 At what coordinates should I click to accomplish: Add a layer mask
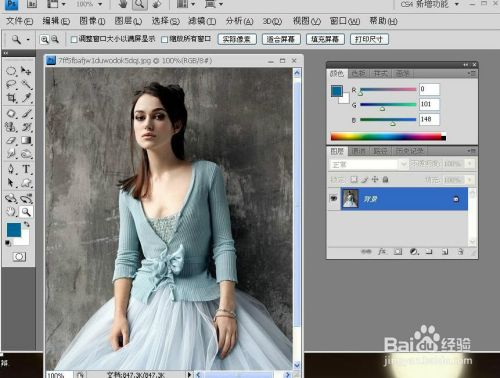click(x=398, y=252)
